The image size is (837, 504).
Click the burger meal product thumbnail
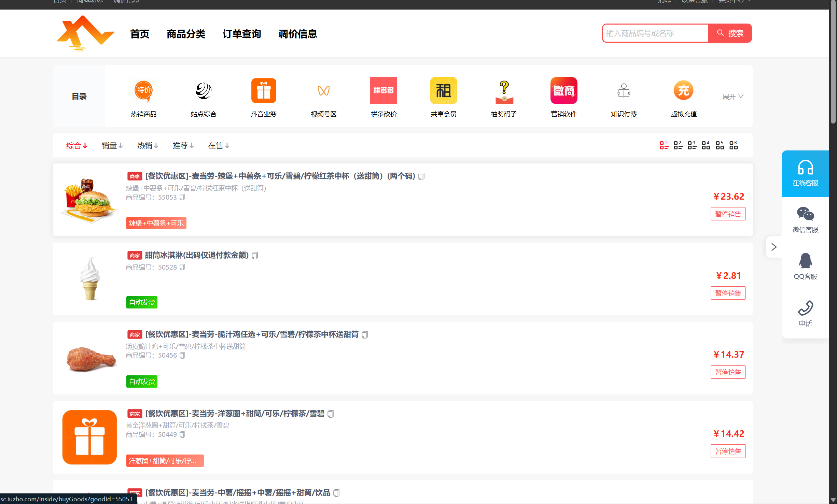coord(90,200)
